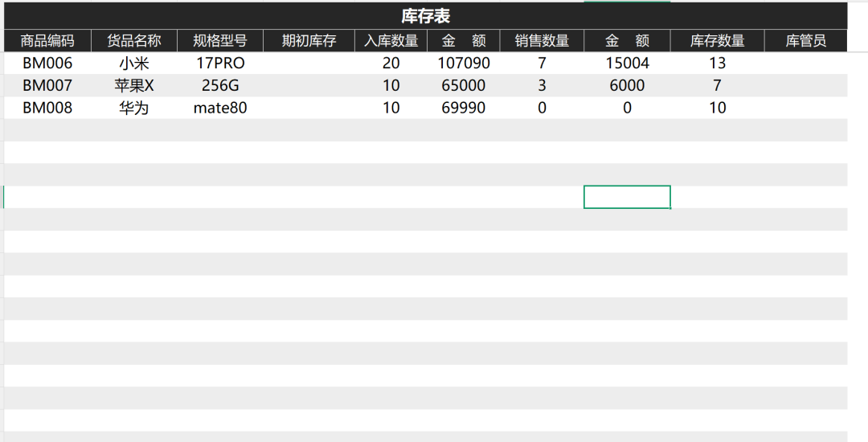
Task: Click the BM006 product code cell
Action: [47, 63]
